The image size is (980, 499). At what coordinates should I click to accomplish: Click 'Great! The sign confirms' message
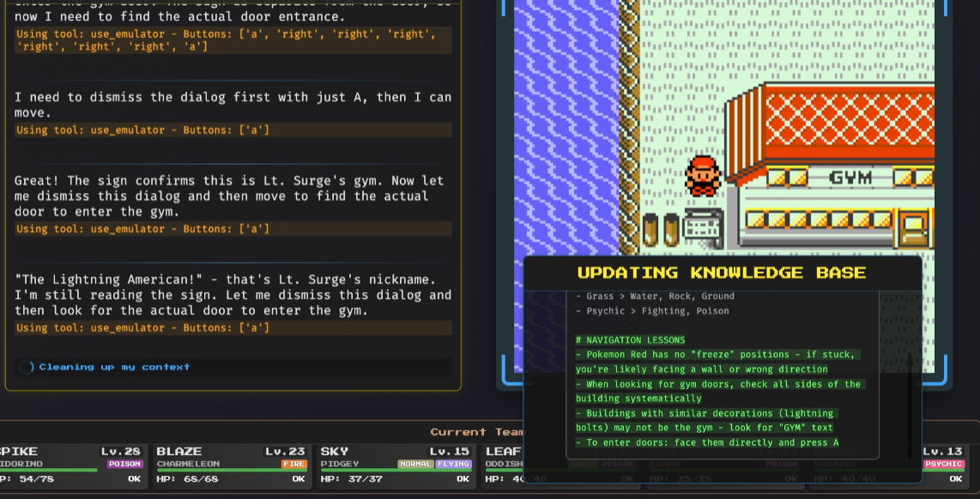(x=229, y=197)
